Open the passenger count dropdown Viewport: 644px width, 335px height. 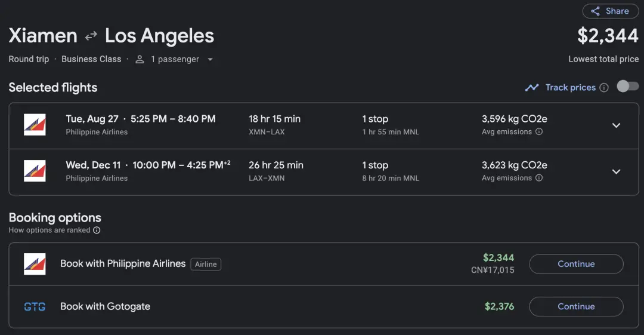click(210, 60)
